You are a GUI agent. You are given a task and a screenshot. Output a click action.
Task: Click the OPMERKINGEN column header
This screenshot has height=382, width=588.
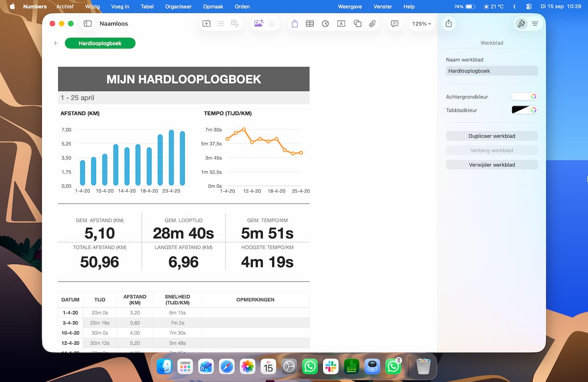255,300
